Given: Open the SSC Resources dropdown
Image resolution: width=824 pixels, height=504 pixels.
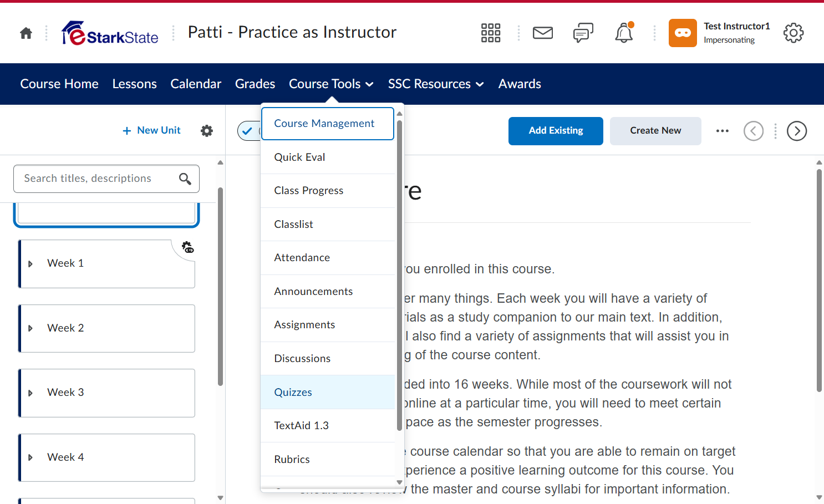Looking at the screenshot, I should click(x=436, y=84).
